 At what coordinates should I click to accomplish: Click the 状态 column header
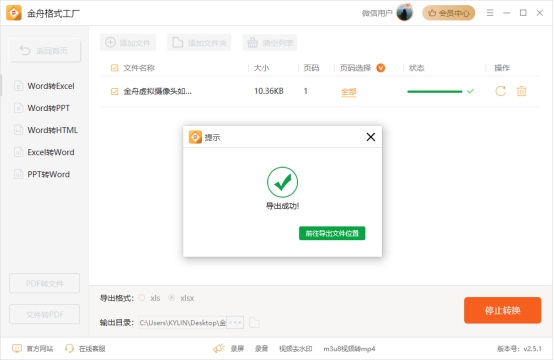[416, 67]
